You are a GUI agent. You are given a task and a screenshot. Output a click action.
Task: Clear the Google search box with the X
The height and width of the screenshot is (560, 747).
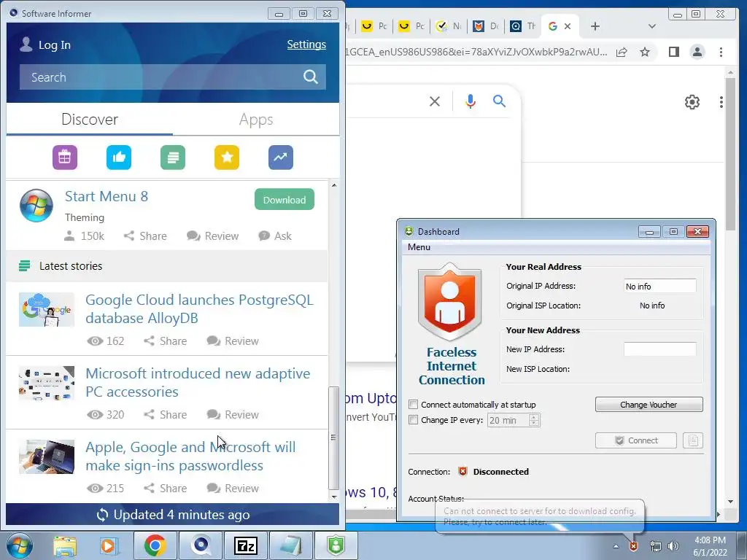pyautogui.click(x=435, y=101)
